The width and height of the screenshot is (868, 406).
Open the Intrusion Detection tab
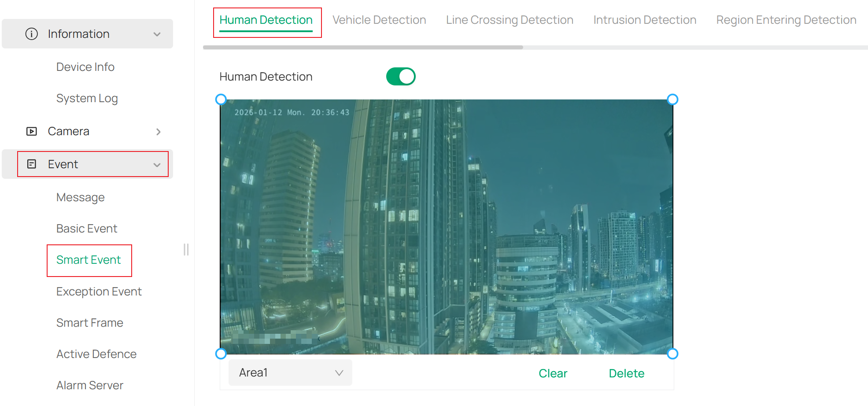(x=644, y=19)
